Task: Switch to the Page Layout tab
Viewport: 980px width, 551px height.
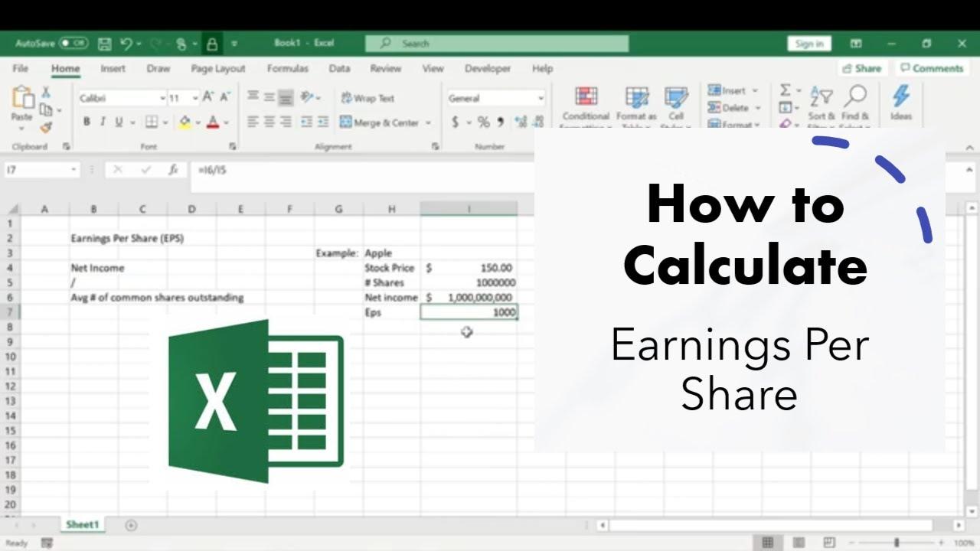Action: (218, 68)
